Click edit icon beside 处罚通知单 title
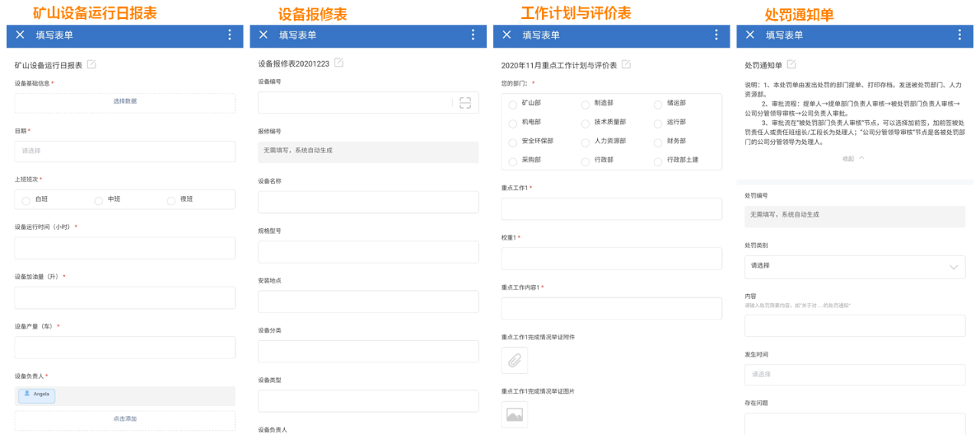 click(x=792, y=64)
